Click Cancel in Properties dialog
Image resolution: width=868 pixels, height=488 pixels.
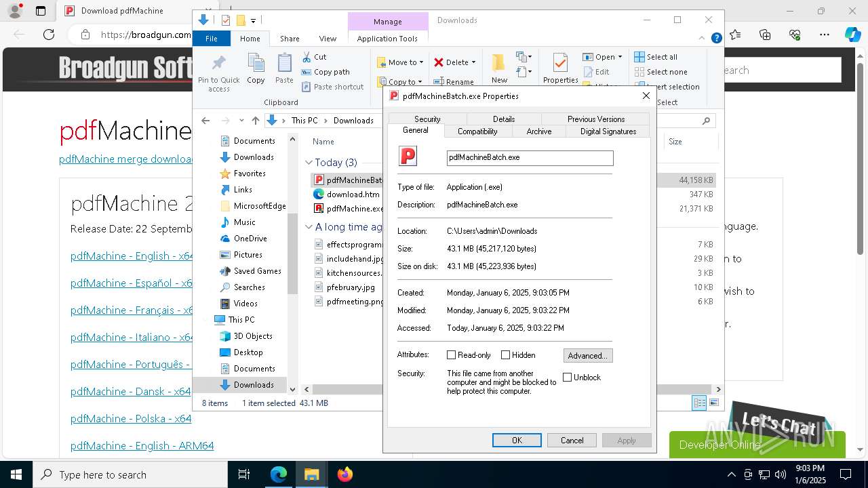coord(572,441)
